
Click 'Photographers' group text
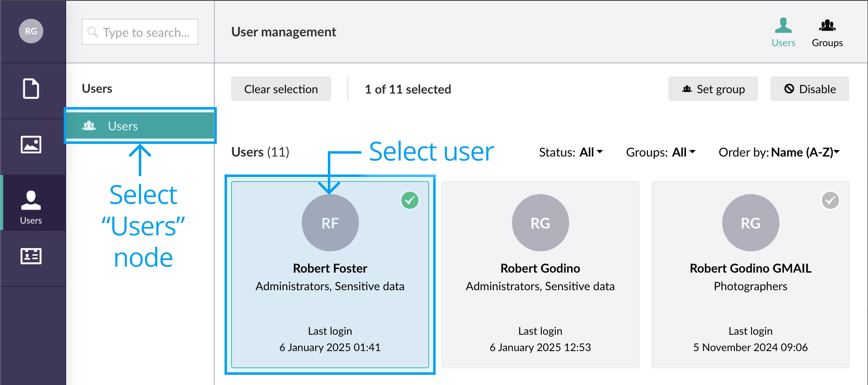750,286
